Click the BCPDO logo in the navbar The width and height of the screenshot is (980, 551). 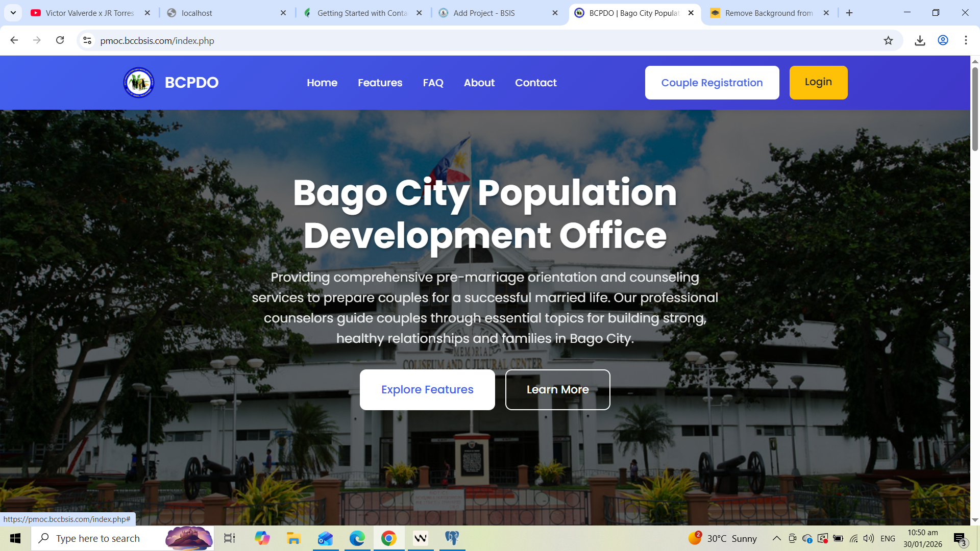pyautogui.click(x=138, y=82)
